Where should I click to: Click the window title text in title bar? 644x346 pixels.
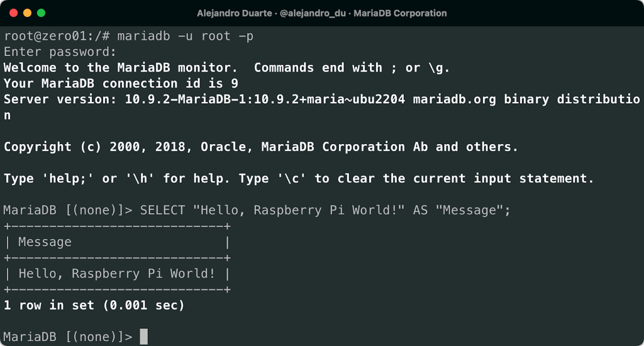pos(321,13)
